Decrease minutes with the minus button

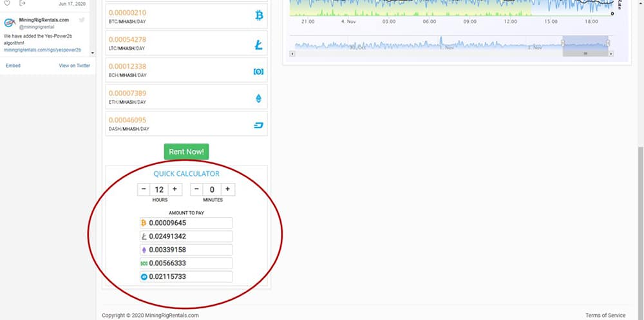196,189
